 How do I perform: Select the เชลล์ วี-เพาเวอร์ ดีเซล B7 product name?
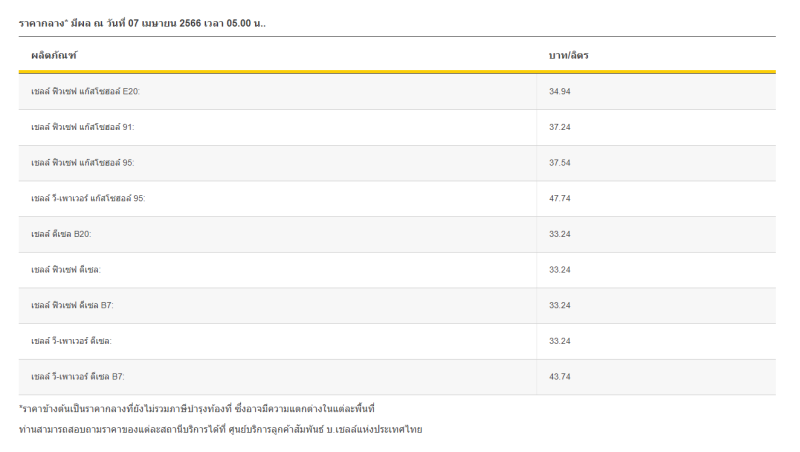[x=78, y=377]
